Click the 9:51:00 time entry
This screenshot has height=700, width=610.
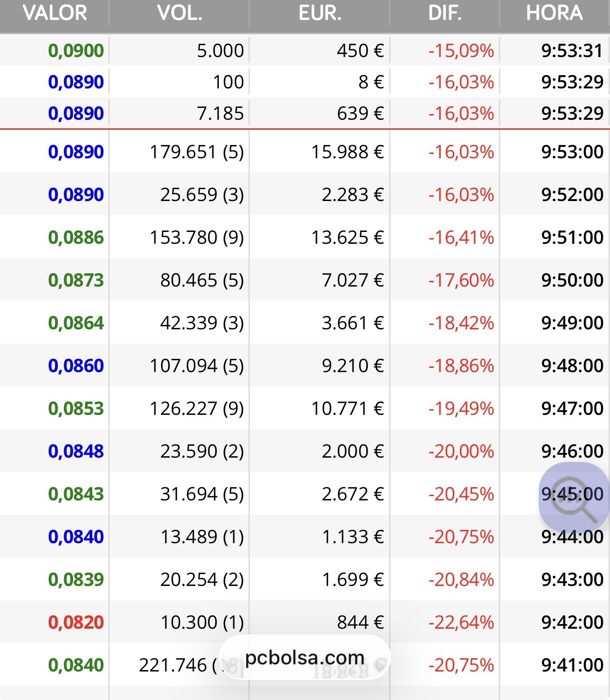point(572,237)
